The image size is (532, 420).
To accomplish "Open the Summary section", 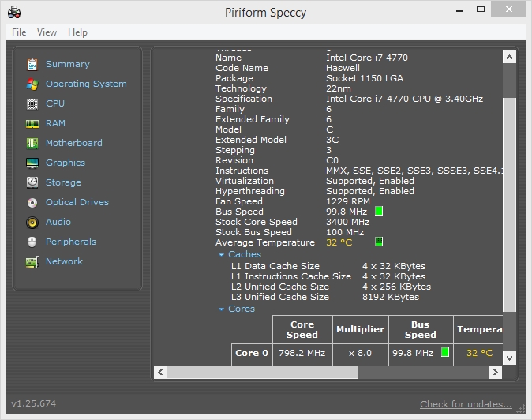I will pyautogui.click(x=68, y=64).
